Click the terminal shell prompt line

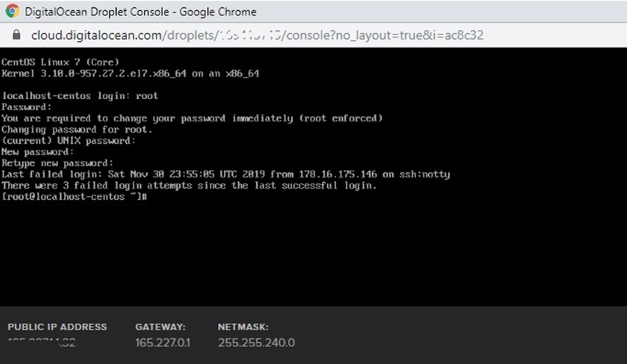pyautogui.click(x=75, y=197)
